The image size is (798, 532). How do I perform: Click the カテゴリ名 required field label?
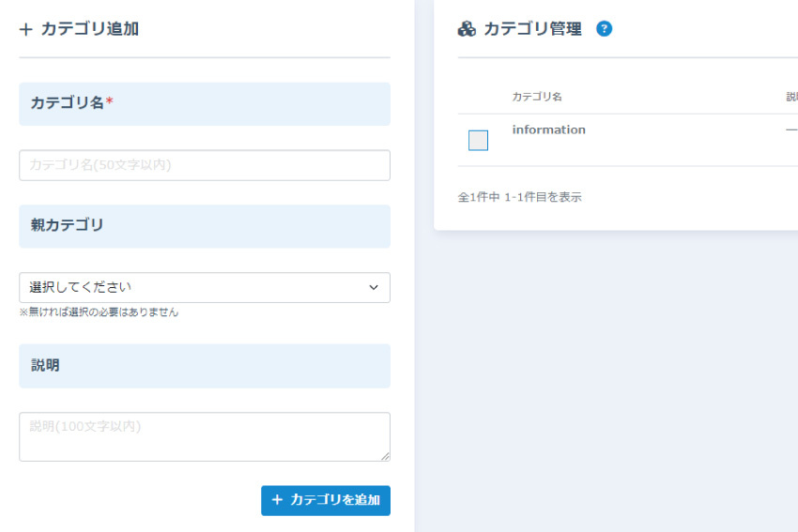pyautogui.click(x=71, y=102)
